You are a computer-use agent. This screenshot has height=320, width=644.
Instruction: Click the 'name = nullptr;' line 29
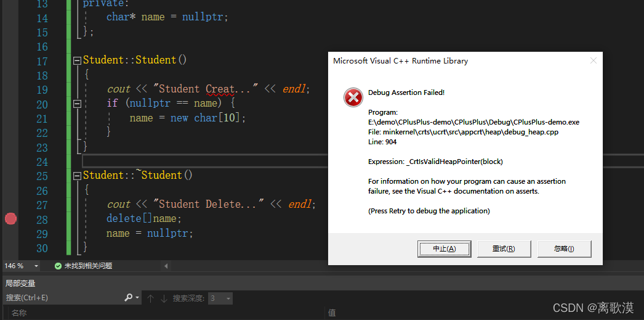click(x=150, y=233)
